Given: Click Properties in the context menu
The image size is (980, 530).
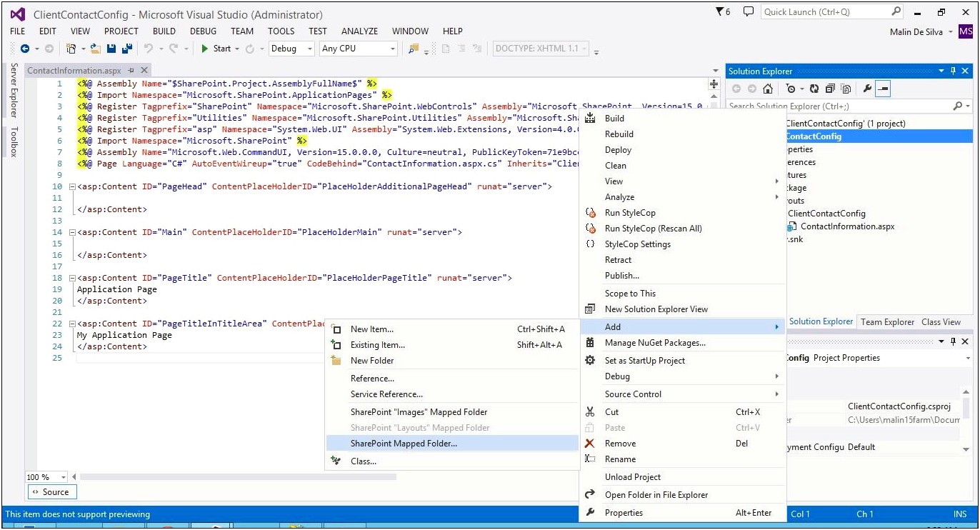Looking at the screenshot, I should coord(682,513).
